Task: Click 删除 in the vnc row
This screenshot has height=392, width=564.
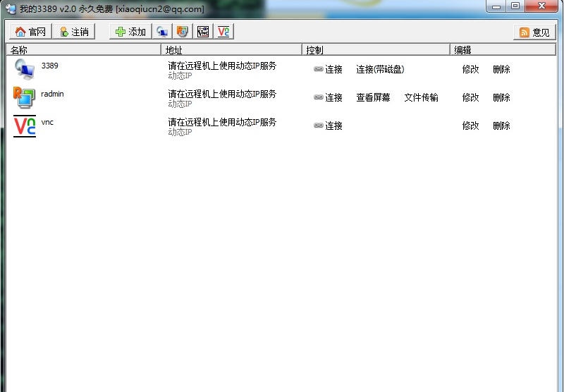Action: (x=502, y=126)
